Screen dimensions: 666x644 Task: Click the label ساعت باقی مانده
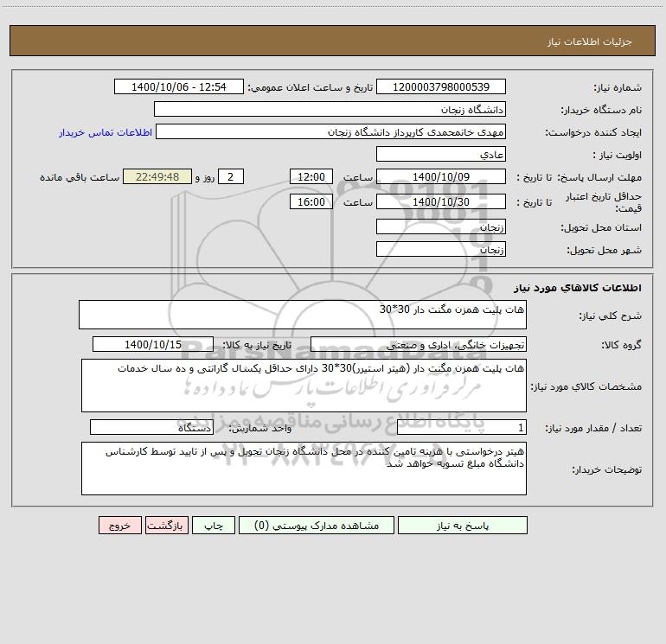[80, 177]
